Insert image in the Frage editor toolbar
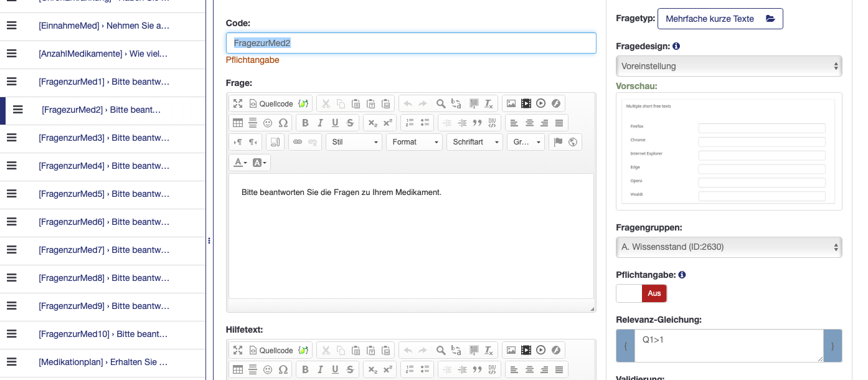Viewport: 868px width, 380px height. 511,104
